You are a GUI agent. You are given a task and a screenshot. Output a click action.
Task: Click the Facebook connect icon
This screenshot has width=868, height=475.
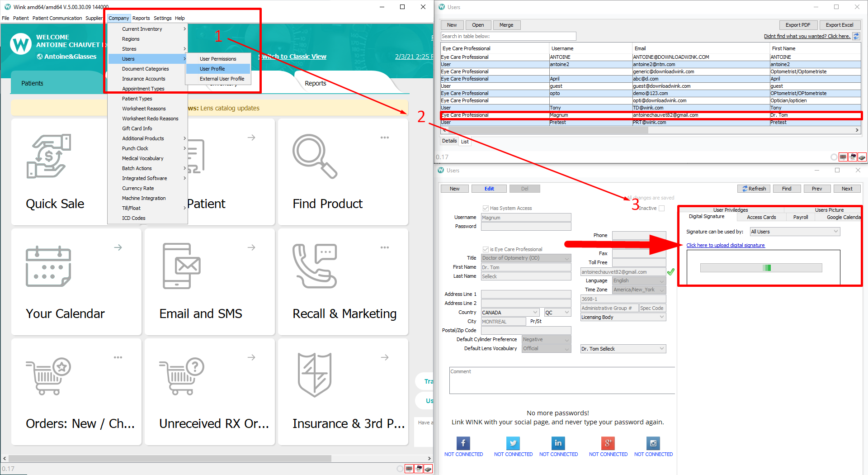[x=463, y=443]
